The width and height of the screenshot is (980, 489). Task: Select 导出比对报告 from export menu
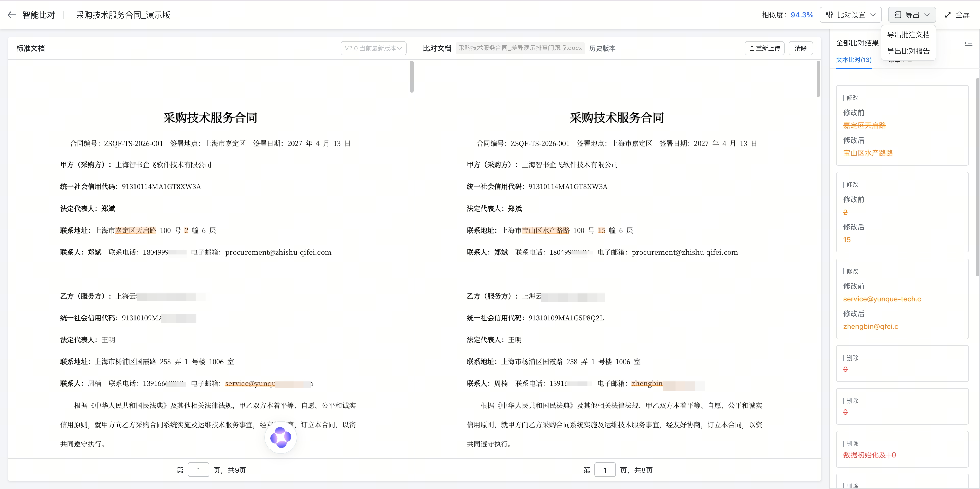click(908, 51)
